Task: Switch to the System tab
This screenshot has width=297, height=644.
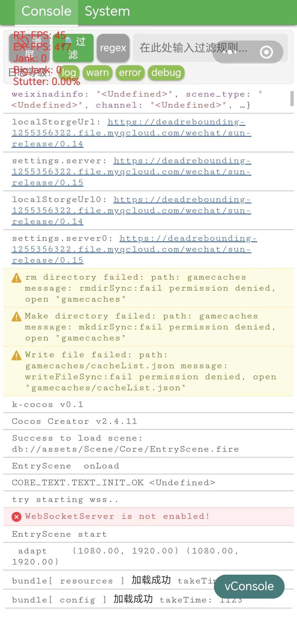Action: coord(107,12)
